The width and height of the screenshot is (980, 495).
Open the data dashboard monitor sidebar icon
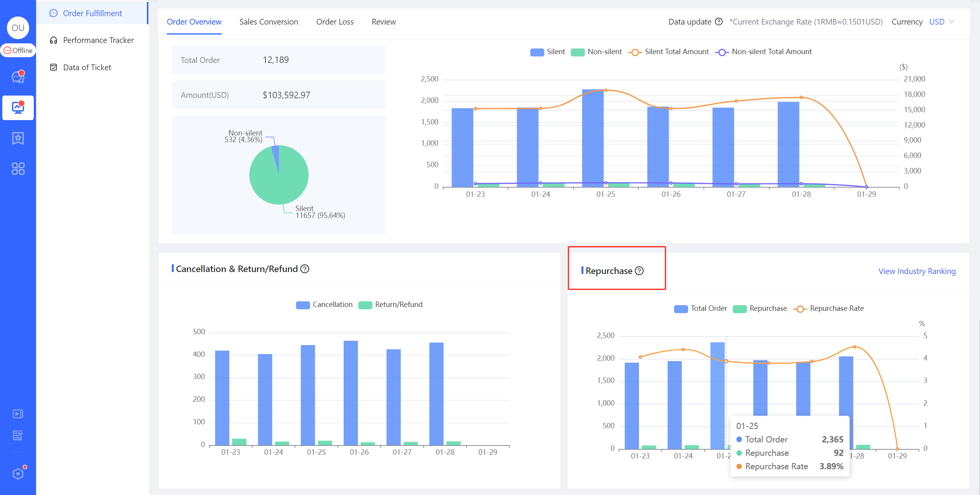[18, 108]
